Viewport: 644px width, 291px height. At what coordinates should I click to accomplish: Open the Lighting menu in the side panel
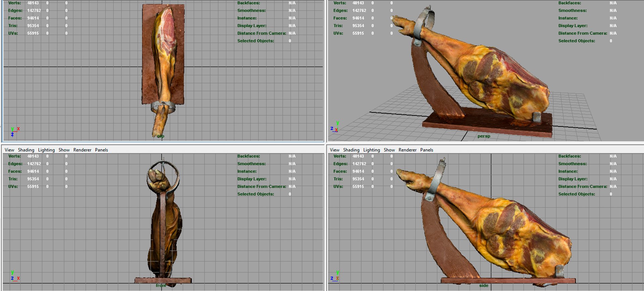pyautogui.click(x=372, y=150)
